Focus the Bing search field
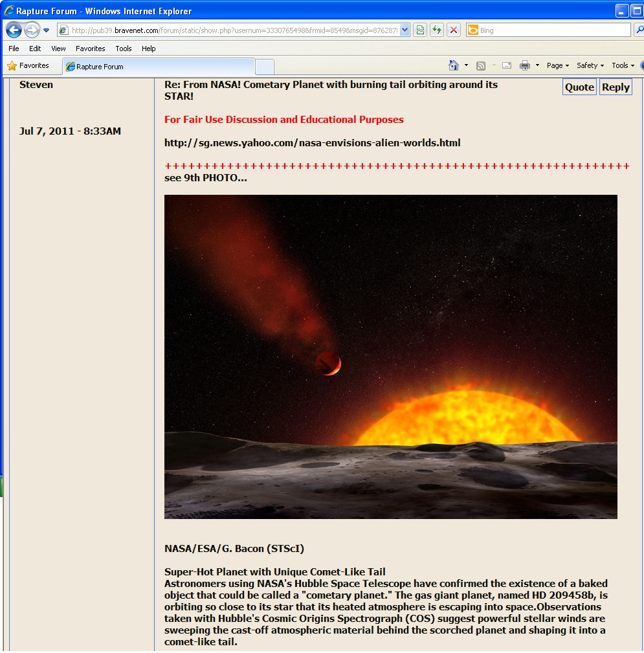This screenshot has height=653, width=644. coord(554,30)
